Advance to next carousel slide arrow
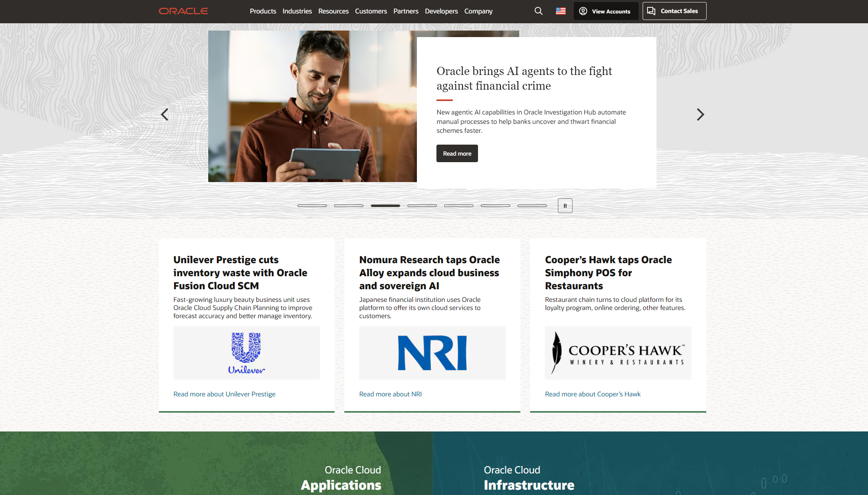The height and width of the screenshot is (495, 868). pos(700,114)
